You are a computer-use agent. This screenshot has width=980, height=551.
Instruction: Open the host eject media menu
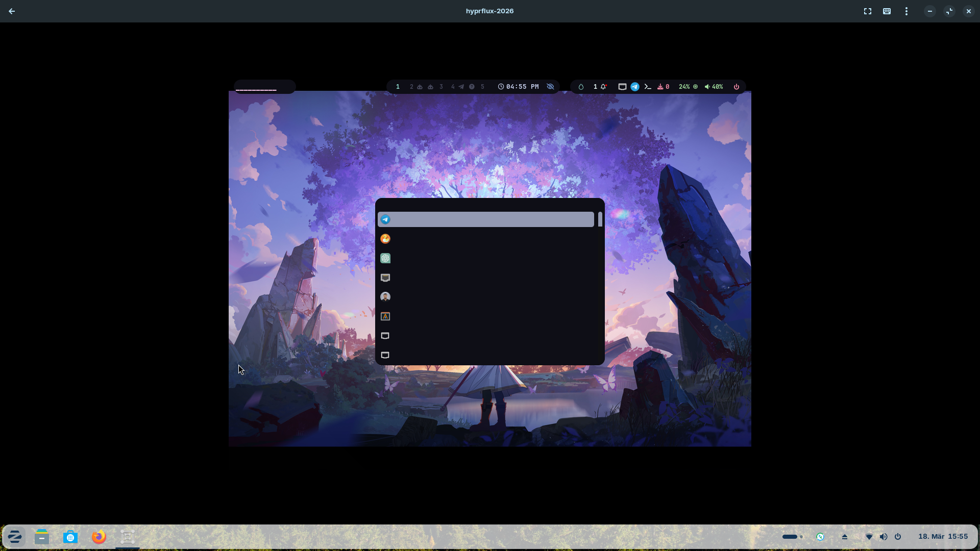tap(844, 537)
